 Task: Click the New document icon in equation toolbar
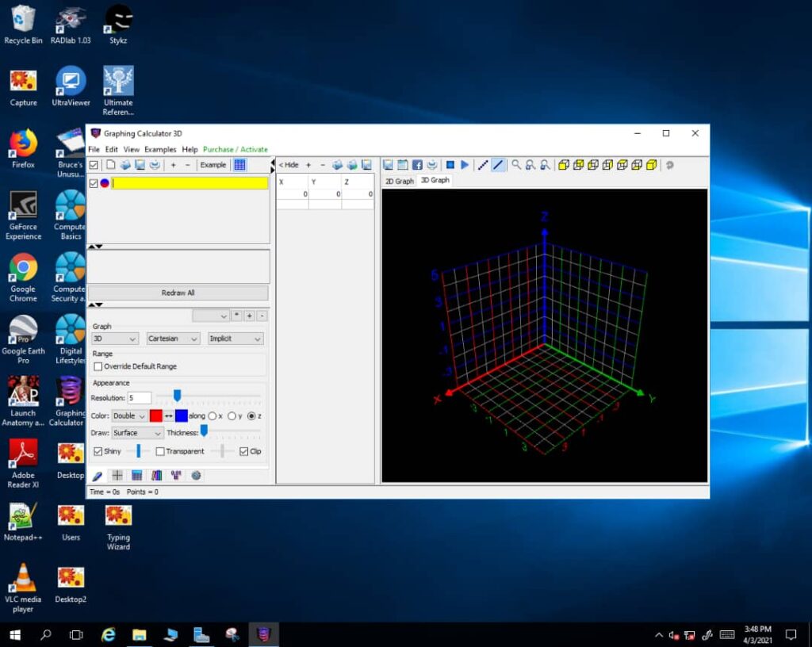[111, 165]
